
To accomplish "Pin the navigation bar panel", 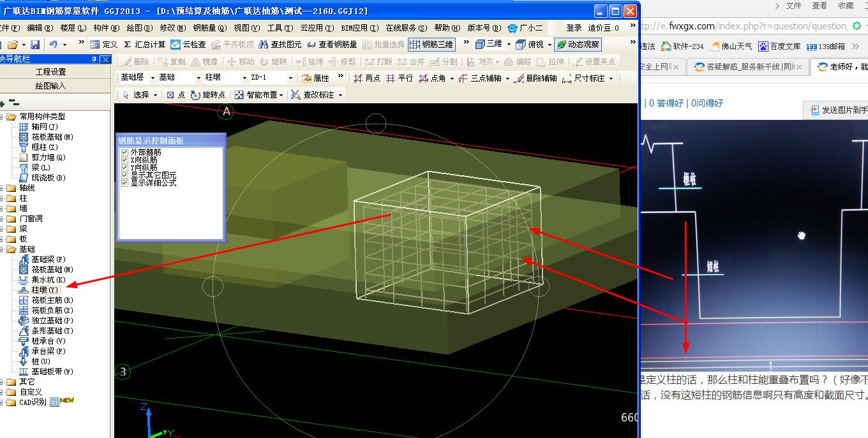I will (x=95, y=59).
